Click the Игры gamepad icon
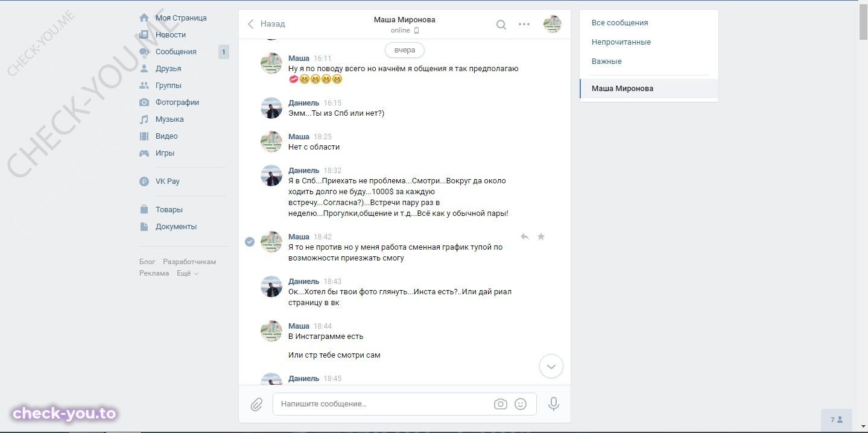This screenshot has height=433, width=868. click(x=144, y=153)
